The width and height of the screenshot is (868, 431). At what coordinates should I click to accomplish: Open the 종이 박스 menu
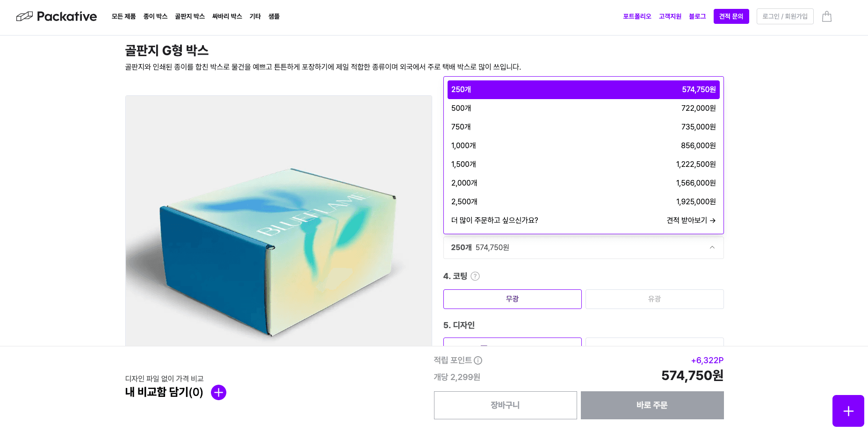[155, 16]
